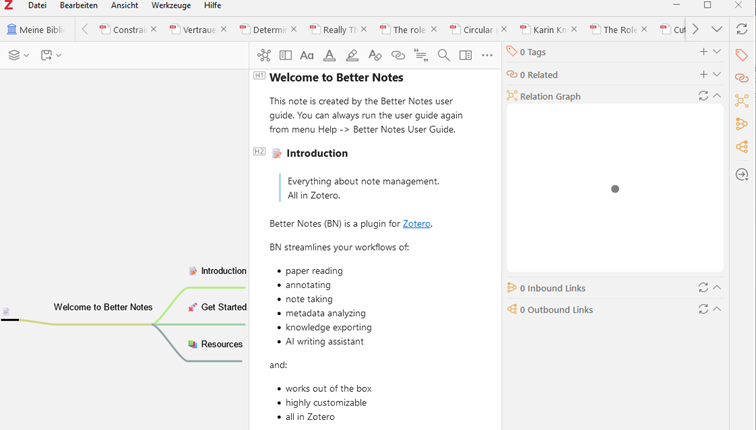Viewport: 756px width, 430px height.
Task: Collapse the Inbound Links section
Action: pos(717,288)
